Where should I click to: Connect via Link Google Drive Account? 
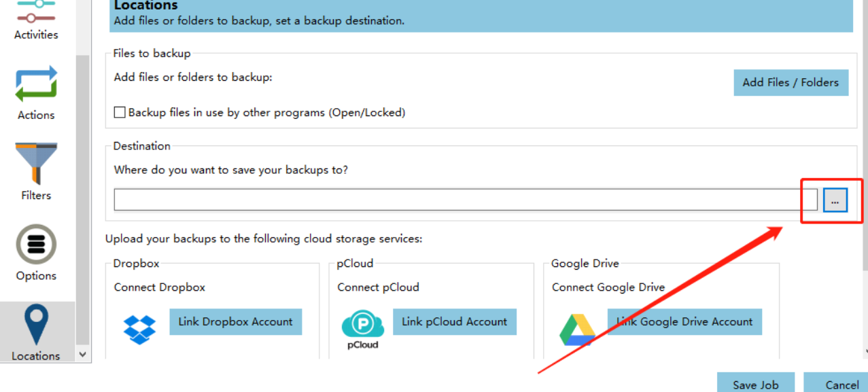tap(684, 322)
